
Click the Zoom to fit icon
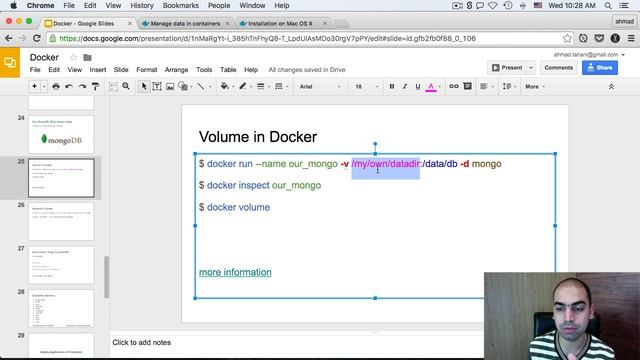click(113, 87)
